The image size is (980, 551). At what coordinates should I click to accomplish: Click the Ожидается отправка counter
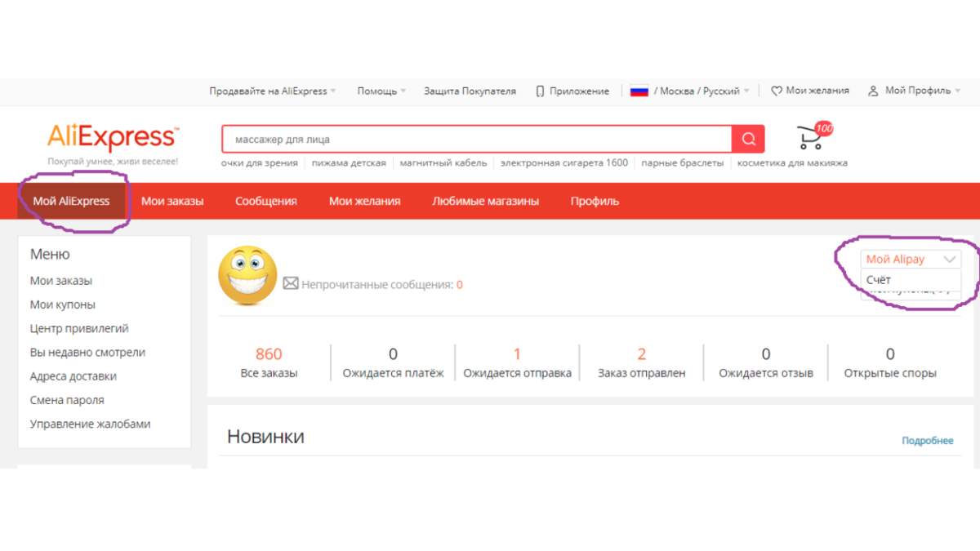(517, 362)
